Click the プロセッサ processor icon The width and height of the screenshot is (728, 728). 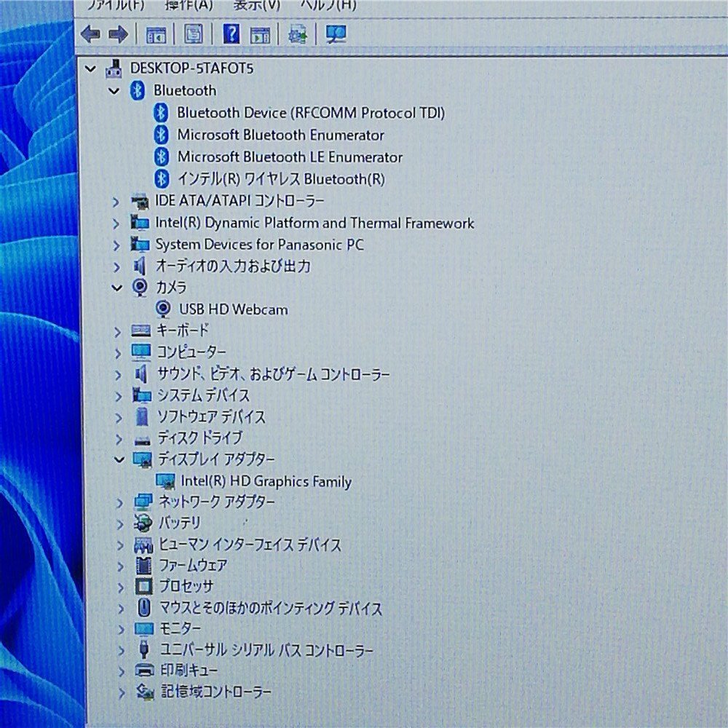[144, 587]
